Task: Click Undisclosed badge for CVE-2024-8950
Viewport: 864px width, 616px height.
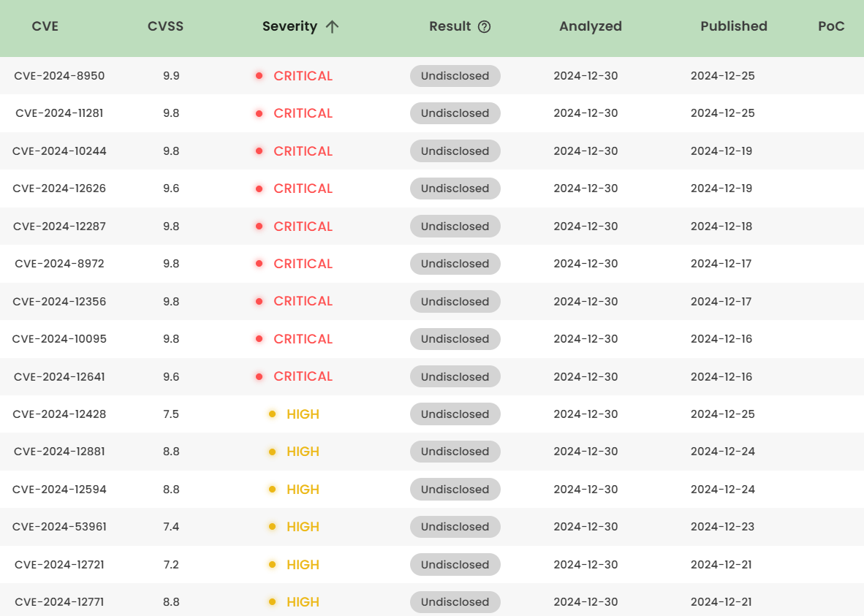Action: pos(455,76)
